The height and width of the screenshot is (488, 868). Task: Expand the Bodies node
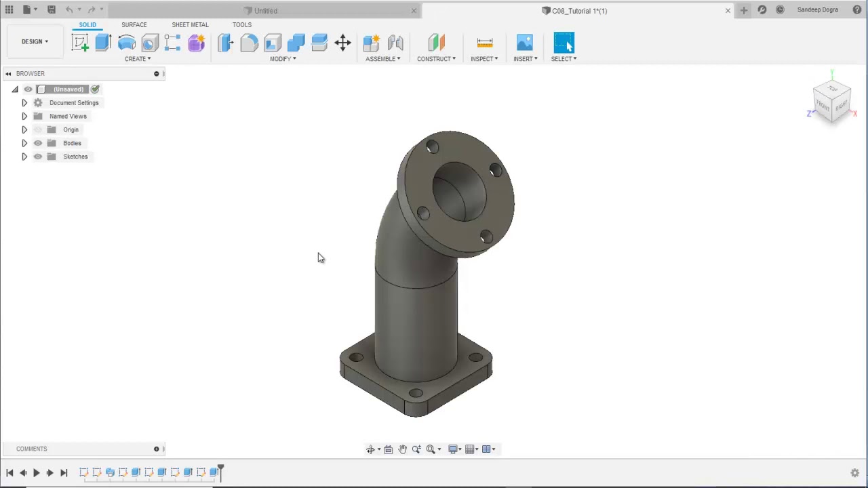(x=24, y=143)
